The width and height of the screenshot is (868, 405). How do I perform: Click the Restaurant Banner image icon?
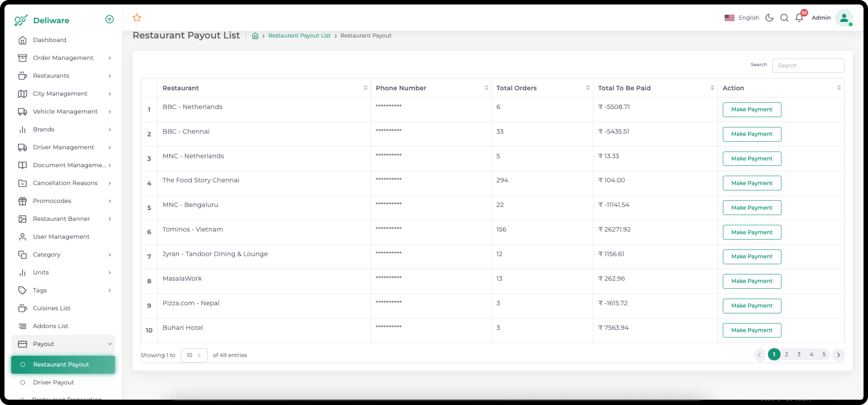[x=22, y=219]
